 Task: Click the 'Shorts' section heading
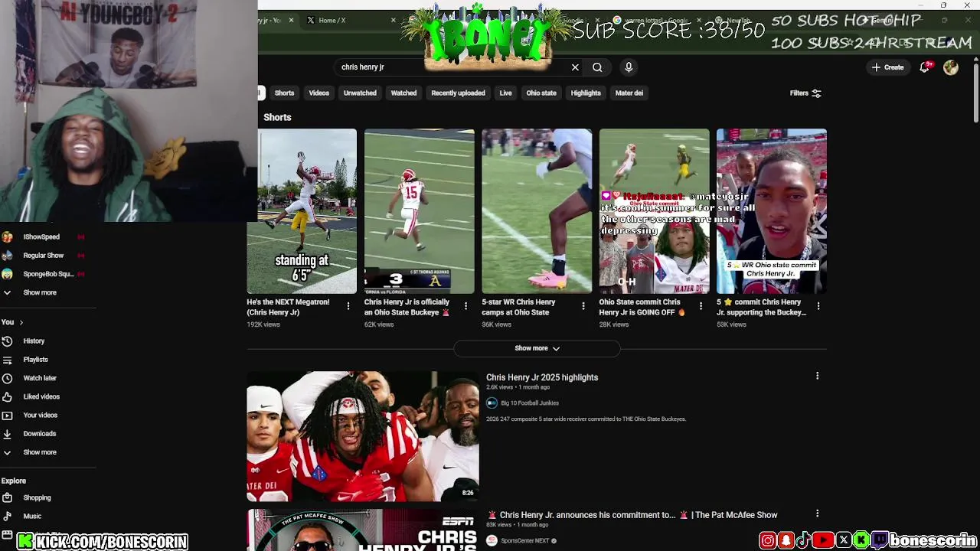click(277, 117)
